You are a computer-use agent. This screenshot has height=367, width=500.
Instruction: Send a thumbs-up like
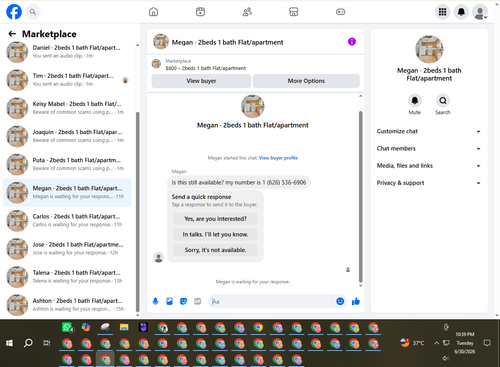(x=356, y=301)
